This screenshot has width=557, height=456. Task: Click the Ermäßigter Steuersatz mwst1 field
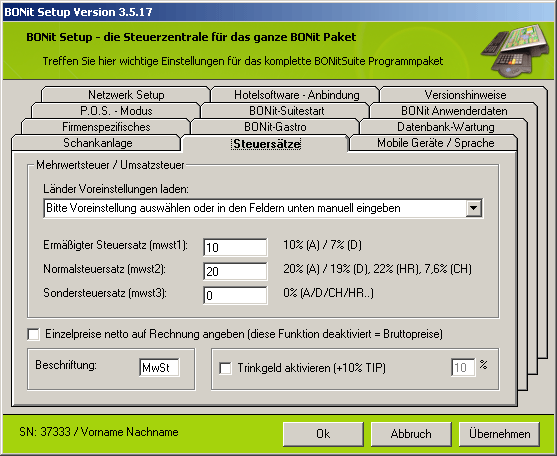[x=235, y=247]
